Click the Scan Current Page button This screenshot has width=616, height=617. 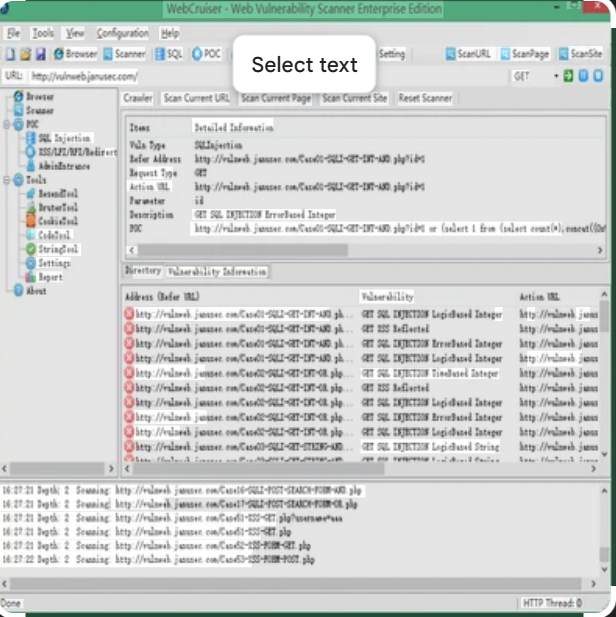click(276, 98)
